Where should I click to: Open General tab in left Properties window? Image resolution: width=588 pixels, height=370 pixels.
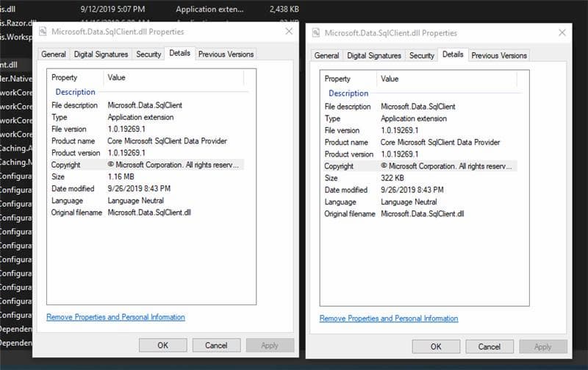tap(53, 54)
